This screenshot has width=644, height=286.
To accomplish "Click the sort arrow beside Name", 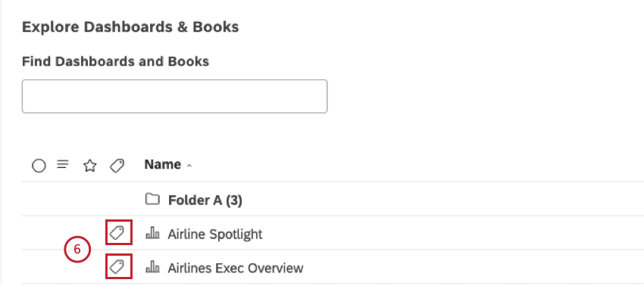I will pos(189,166).
